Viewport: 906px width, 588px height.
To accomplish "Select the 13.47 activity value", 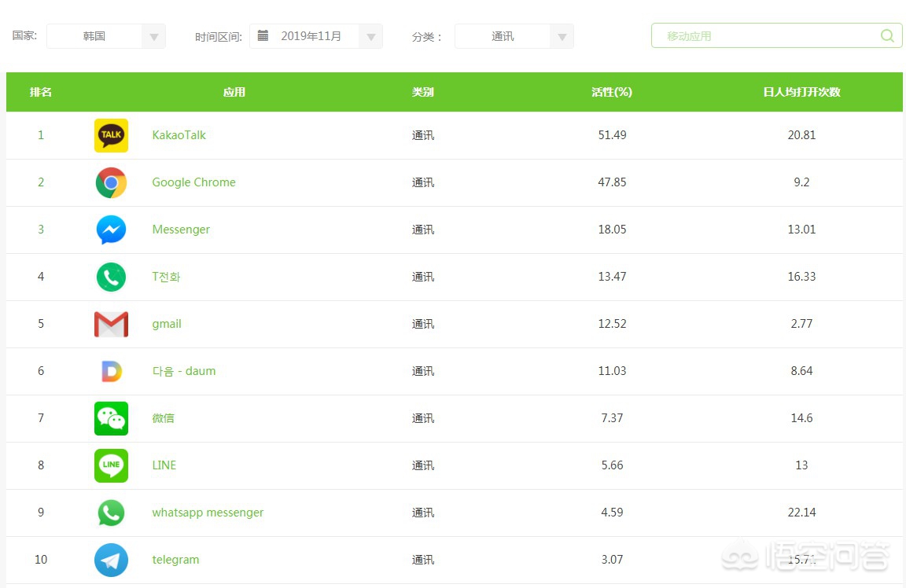I will [612, 277].
